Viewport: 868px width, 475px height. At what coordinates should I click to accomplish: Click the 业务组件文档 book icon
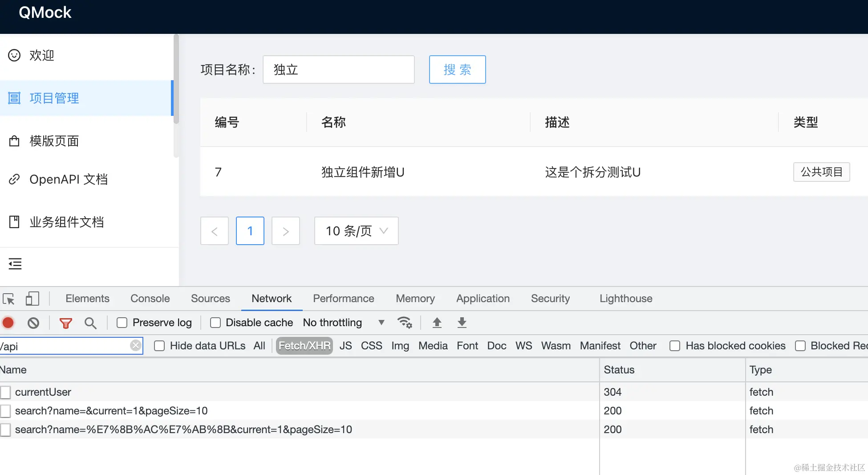(x=14, y=222)
